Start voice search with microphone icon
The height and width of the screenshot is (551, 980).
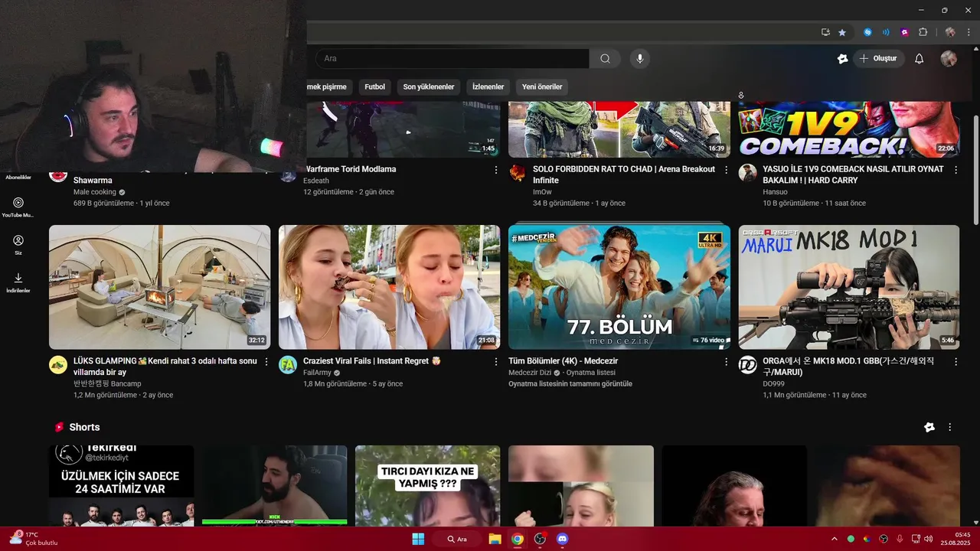[x=640, y=59]
